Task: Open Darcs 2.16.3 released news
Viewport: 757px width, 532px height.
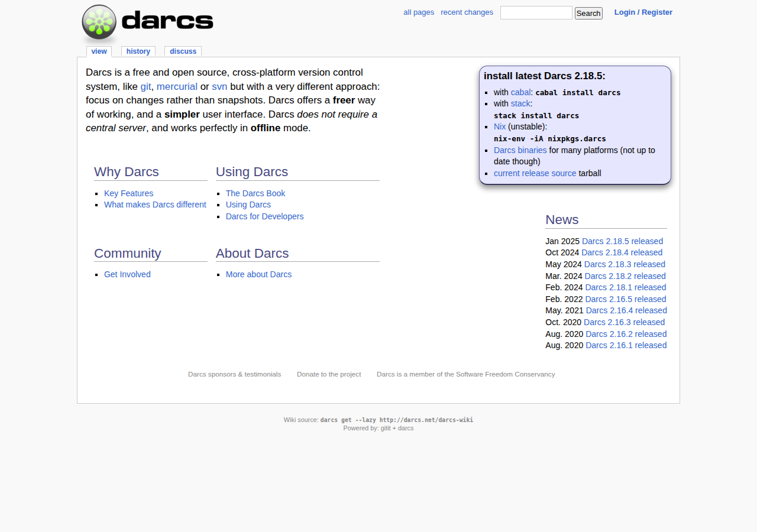Action: [624, 322]
